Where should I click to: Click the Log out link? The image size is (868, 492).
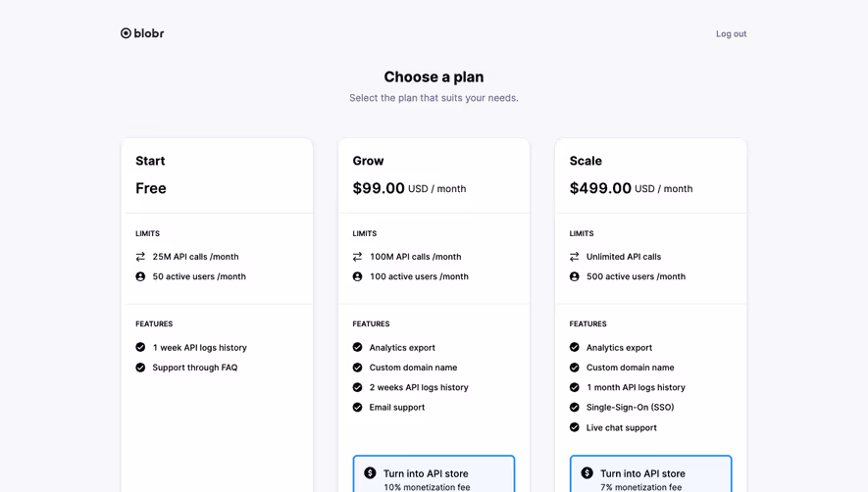pyautogui.click(x=731, y=33)
